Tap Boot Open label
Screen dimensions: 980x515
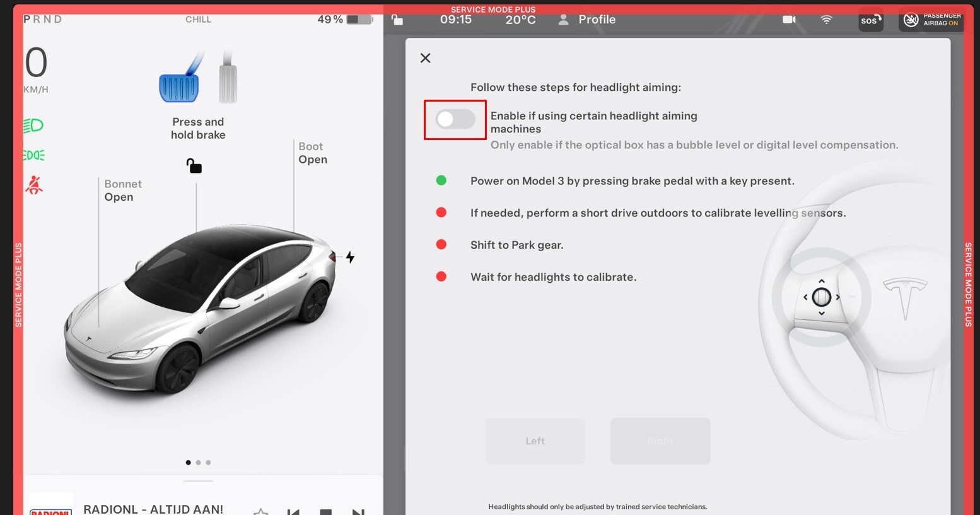click(313, 153)
